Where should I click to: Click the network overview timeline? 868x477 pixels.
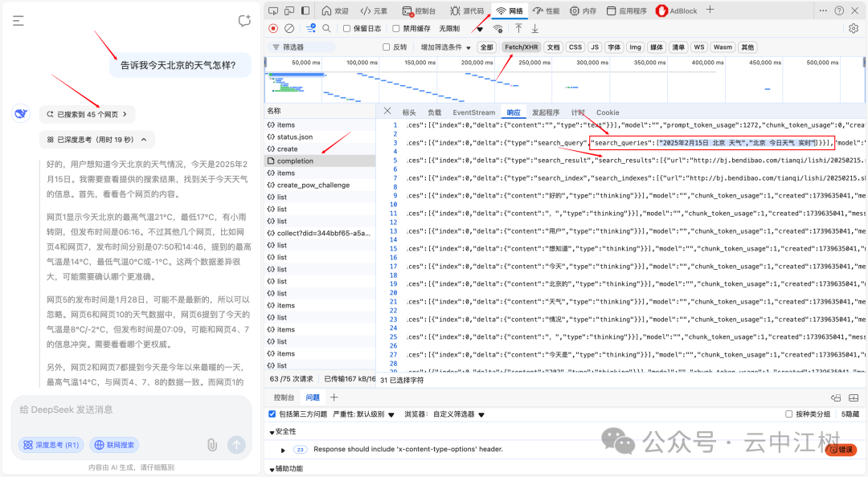click(565, 79)
